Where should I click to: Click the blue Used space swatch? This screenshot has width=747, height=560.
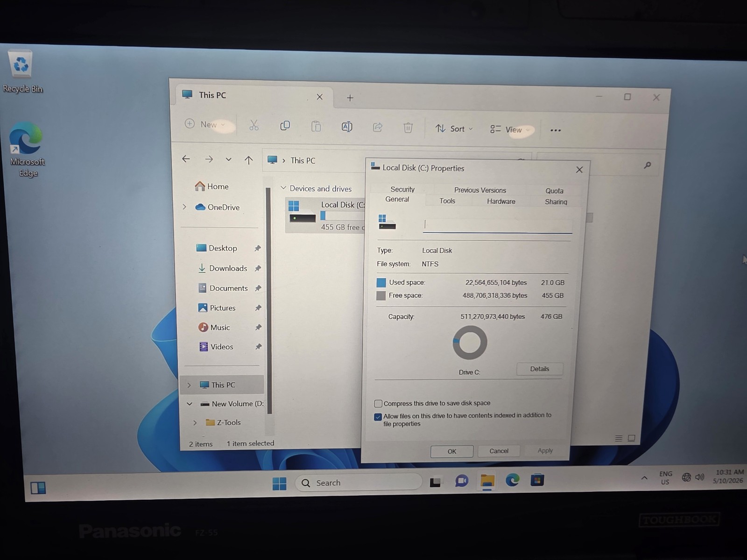381,283
